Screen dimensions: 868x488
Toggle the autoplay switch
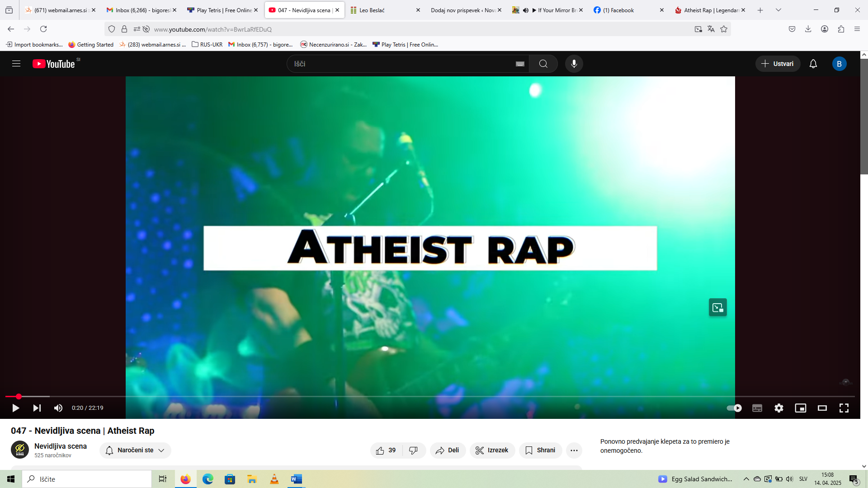[734, 408]
